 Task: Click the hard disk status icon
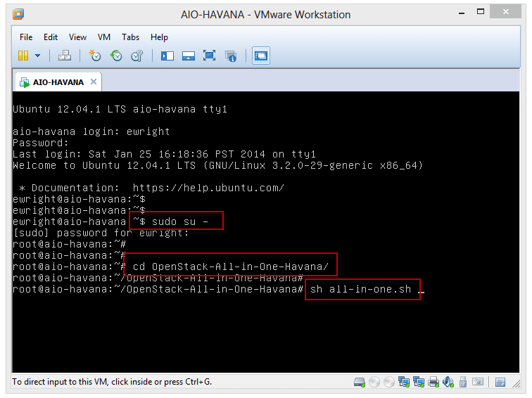(x=360, y=383)
